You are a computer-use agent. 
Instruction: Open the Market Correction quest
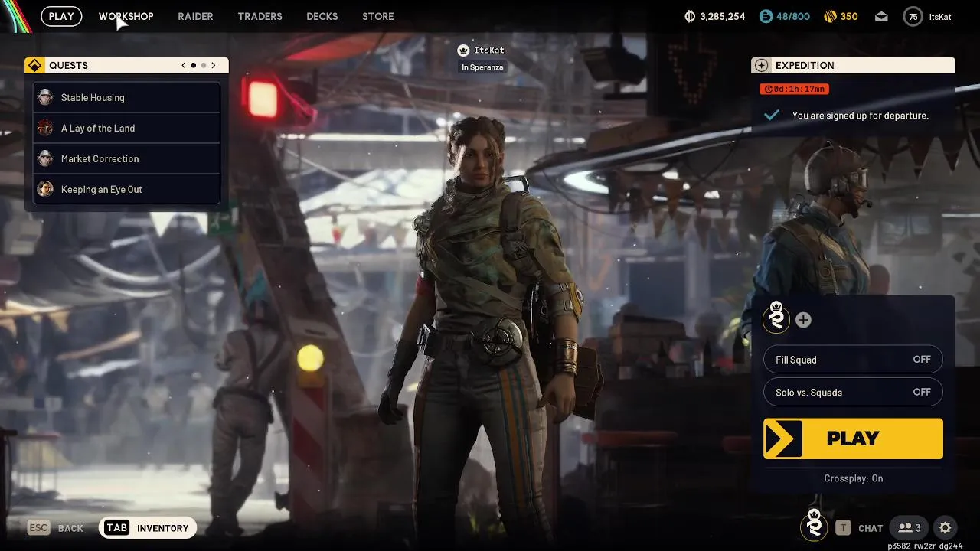point(127,158)
